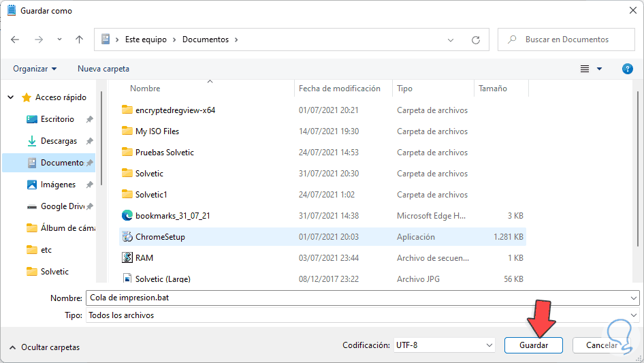
Task: Click Nueva carpeta in the toolbar
Action: (103, 69)
